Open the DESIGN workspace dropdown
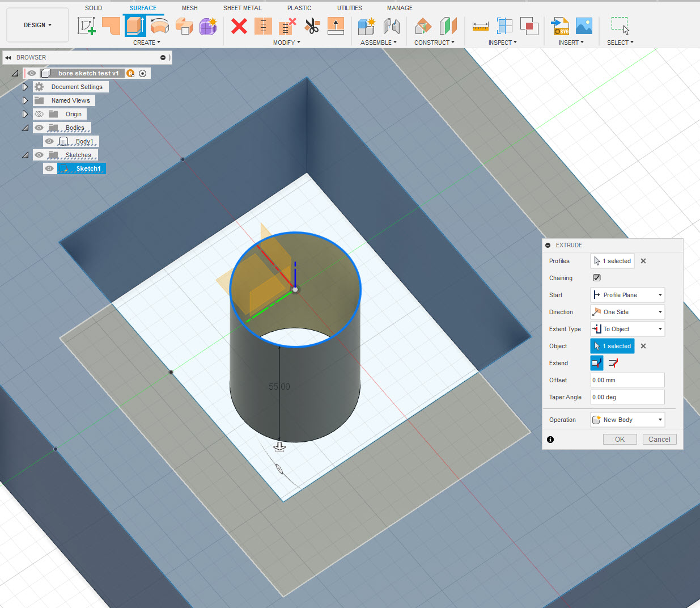The image size is (700, 608). pyautogui.click(x=37, y=25)
